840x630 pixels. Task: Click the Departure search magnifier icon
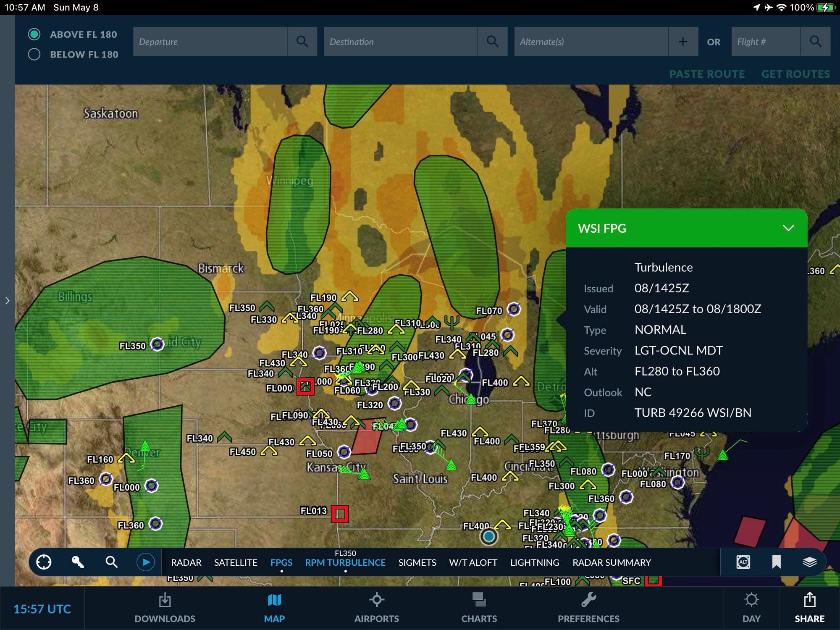pos(302,42)
